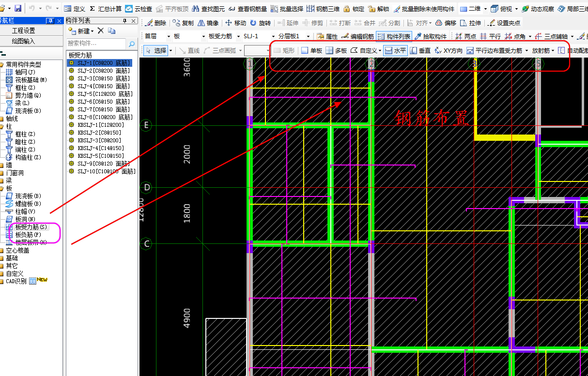Open 属性 properties panel

coord(327,36)
